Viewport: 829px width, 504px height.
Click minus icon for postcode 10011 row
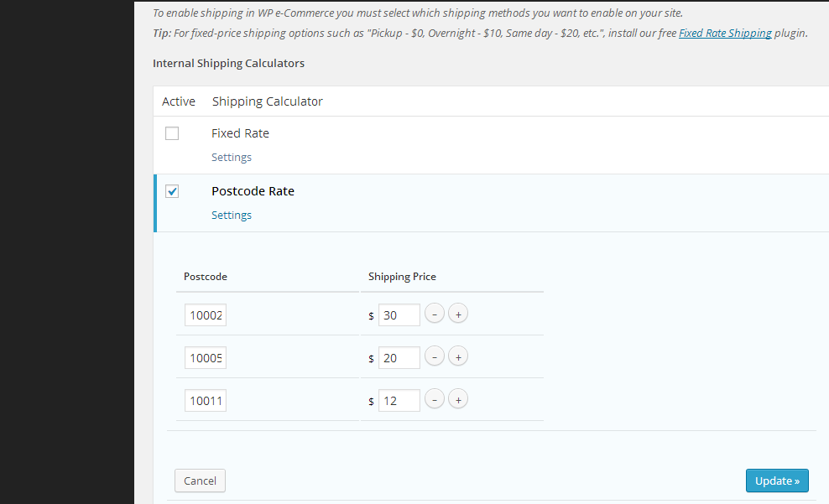point(435,400)
